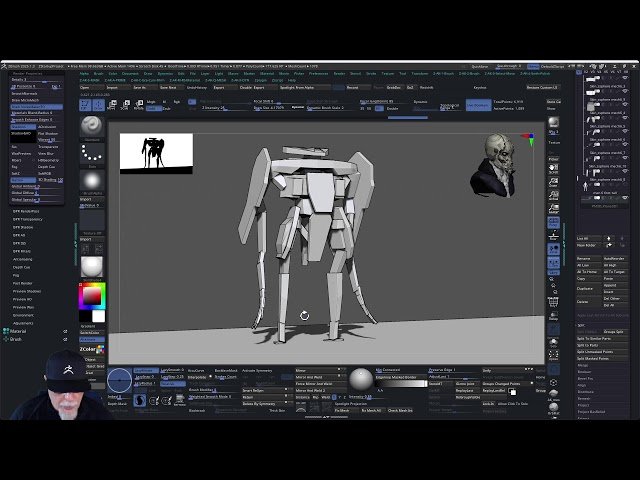Click the Export button
This screenshot has height=480, width=640.
coord(225,87)
